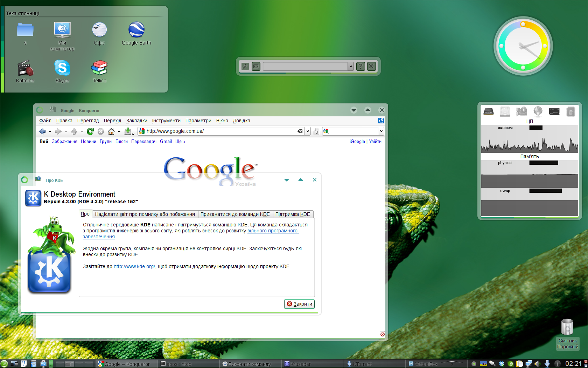The height and width of the screenshot is (368, 588).
Task: Click the Gmail link on Google page
Action: pyautogui.click(x=166, y=142)
